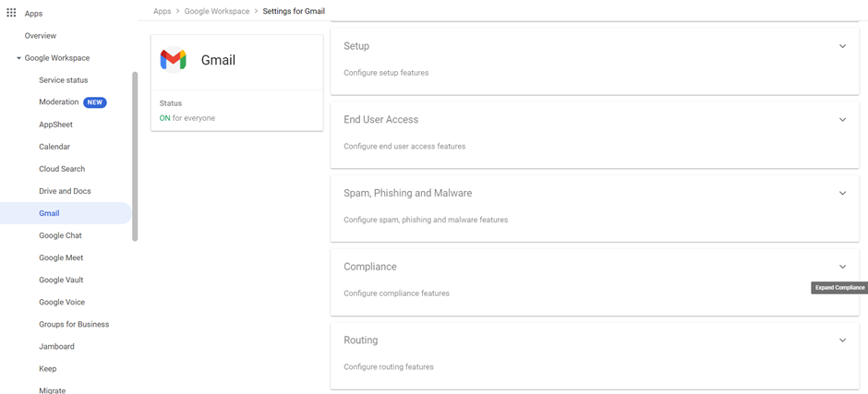Open the Overview sidebar item
The image size is (868, 394).
click(41, 35)
